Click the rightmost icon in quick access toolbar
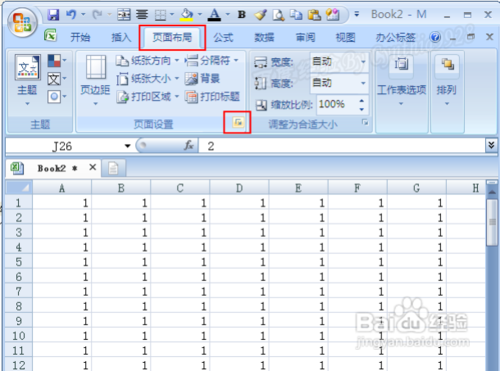 point(333,15)
